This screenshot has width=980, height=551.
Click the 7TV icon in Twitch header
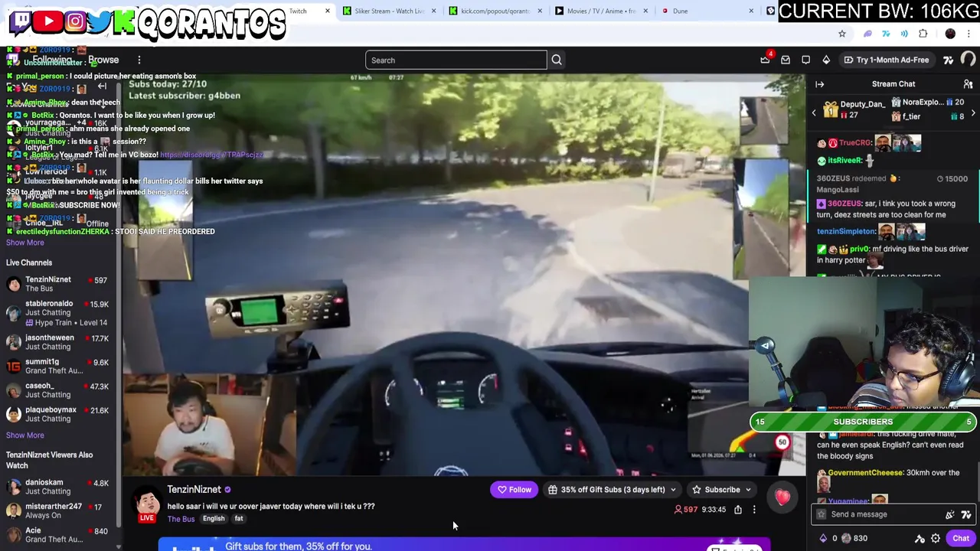click(x=949, y=60)
